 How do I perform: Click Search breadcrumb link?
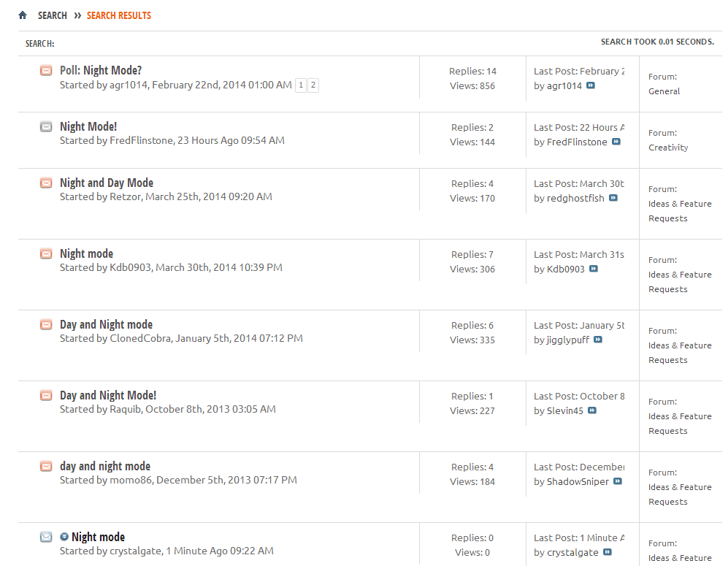(x=53, y=15)
